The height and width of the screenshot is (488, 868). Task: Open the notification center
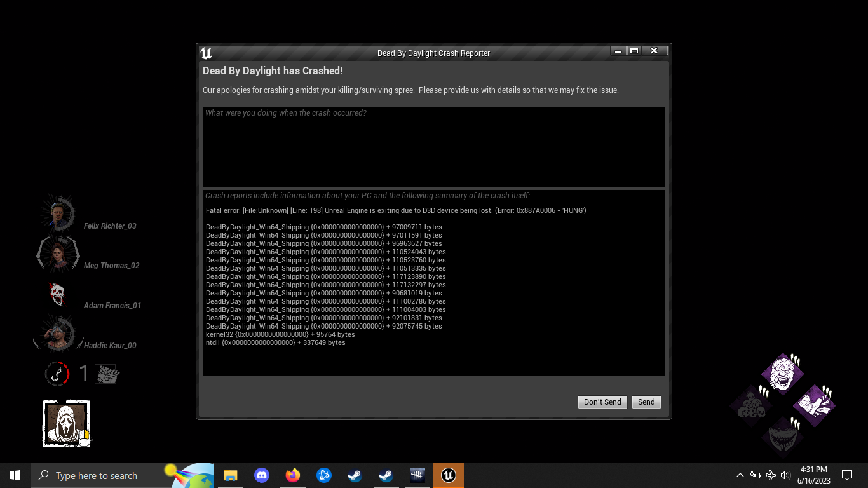pos(847,475)
